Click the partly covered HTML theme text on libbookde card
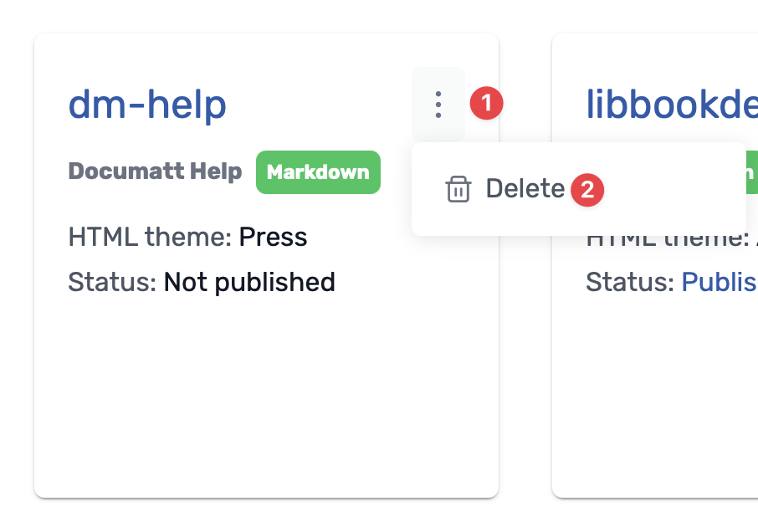Viewport: 758px width, 532px height. 667,241
